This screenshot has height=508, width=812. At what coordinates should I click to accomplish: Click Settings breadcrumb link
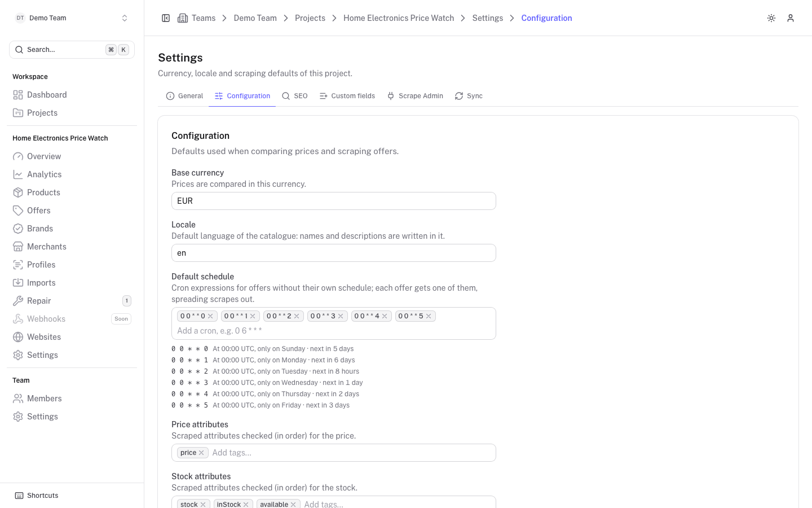coord(488,18)
